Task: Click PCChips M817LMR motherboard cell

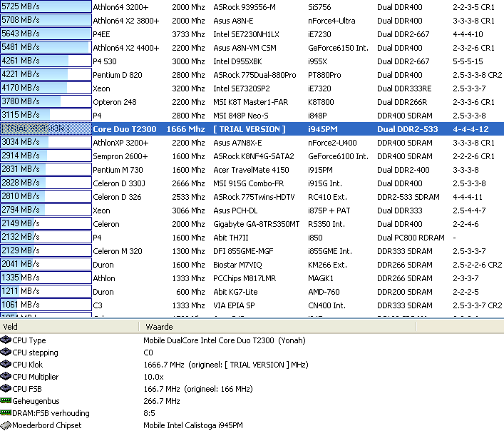Action: click(245, 278)
